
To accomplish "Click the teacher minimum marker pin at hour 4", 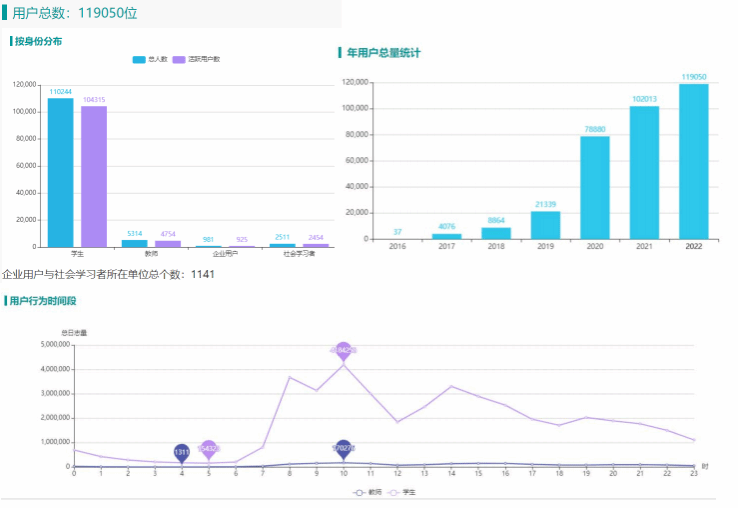I will click(x=182, y=452).
